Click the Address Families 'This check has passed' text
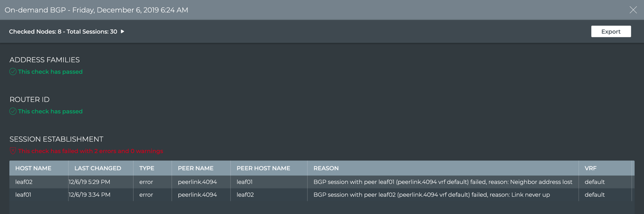 (50, 71)
